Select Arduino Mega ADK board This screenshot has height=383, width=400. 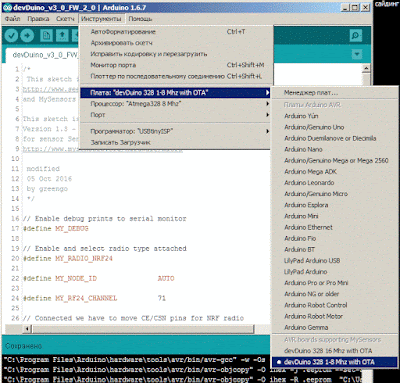tap(335, 171)
